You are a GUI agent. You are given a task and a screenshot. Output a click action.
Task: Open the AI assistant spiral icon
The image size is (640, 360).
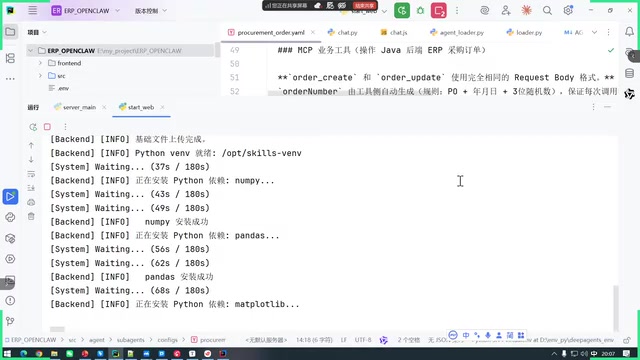[484, 11]
